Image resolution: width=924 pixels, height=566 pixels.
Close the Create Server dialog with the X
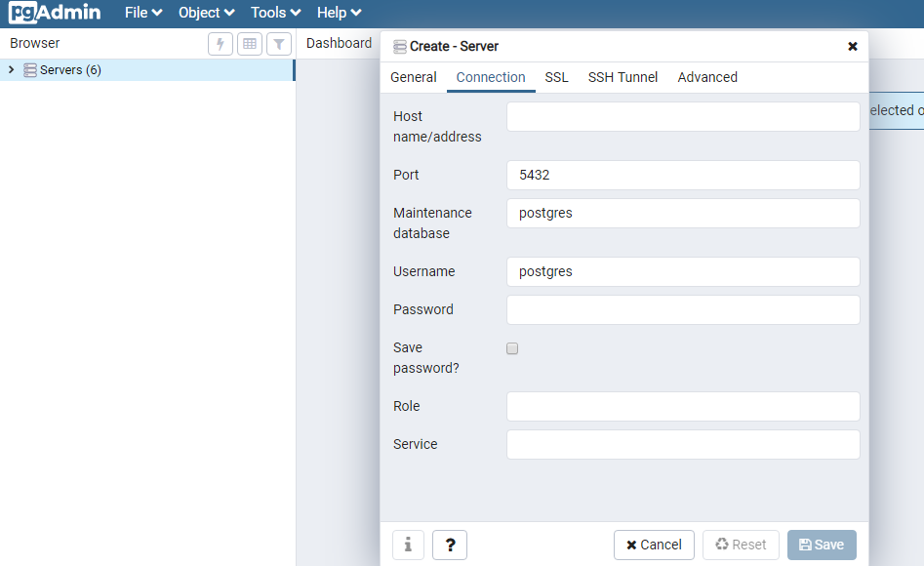point(853,46)
